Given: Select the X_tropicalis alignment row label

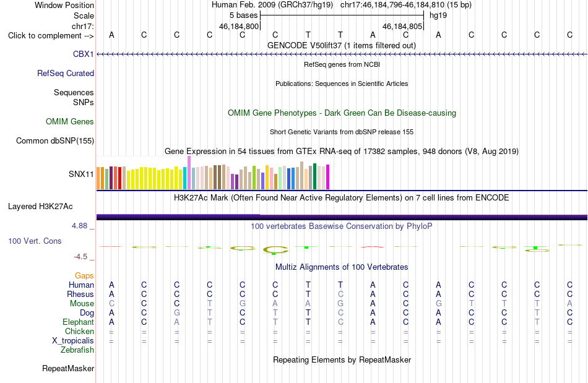Looking at the screenshot, I should (x=73, y=341).
